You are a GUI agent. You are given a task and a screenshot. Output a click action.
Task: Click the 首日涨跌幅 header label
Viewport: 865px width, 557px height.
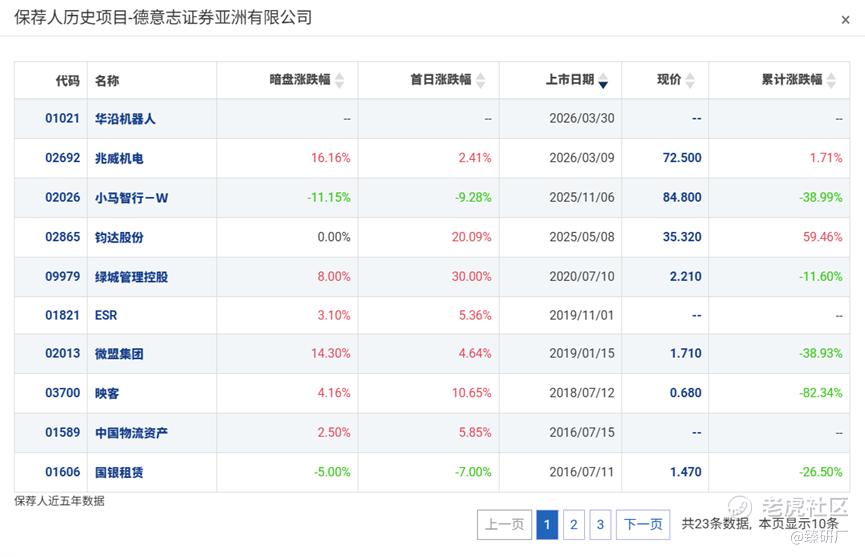tap(441, 80)
